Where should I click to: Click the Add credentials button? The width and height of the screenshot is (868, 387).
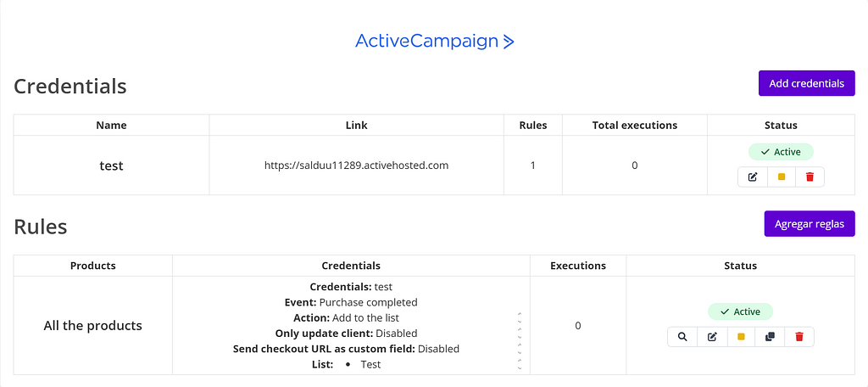[x=806, y=83]
